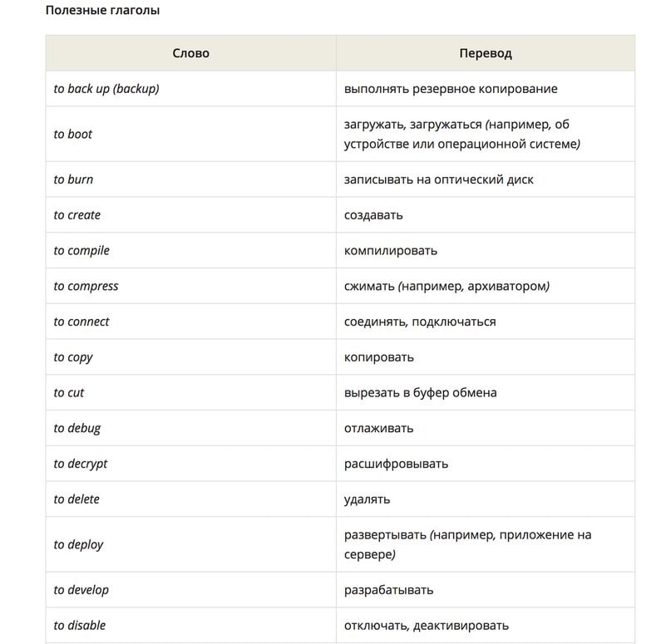Select the 'to debug' word cell
Screen dimensions: 671x644
191,428
